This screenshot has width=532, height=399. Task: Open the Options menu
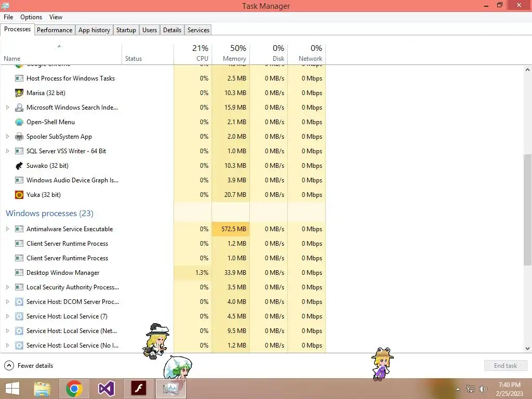[x=31, y=17]
